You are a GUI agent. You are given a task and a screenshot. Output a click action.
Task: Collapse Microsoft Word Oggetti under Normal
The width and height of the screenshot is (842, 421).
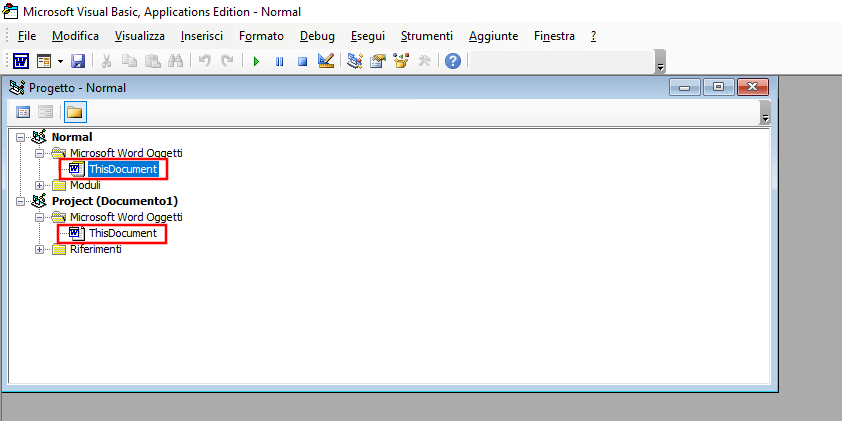pyautogui.click(x=39, y=154)
